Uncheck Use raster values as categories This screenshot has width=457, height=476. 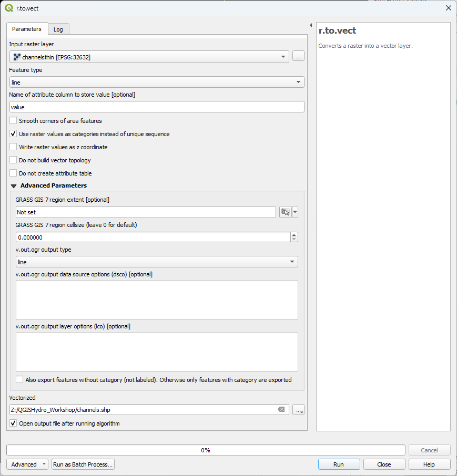(13, 133)
